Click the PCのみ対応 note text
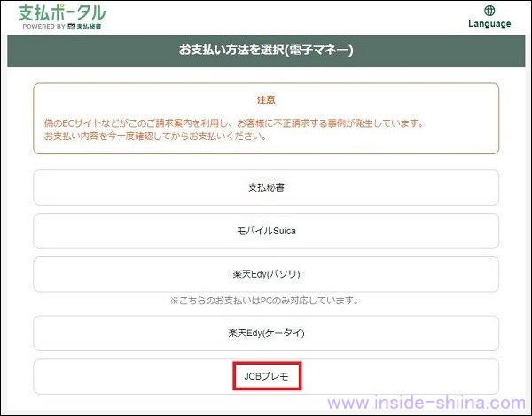 tap(264, 301)
